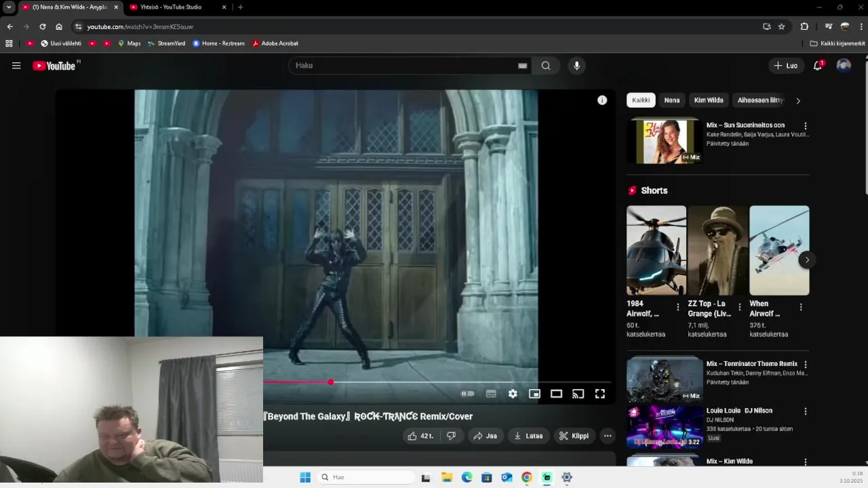Select the Aiheeseen liittyvä filter chip
This screenshot has width=868, height=488.
point(760,100)
